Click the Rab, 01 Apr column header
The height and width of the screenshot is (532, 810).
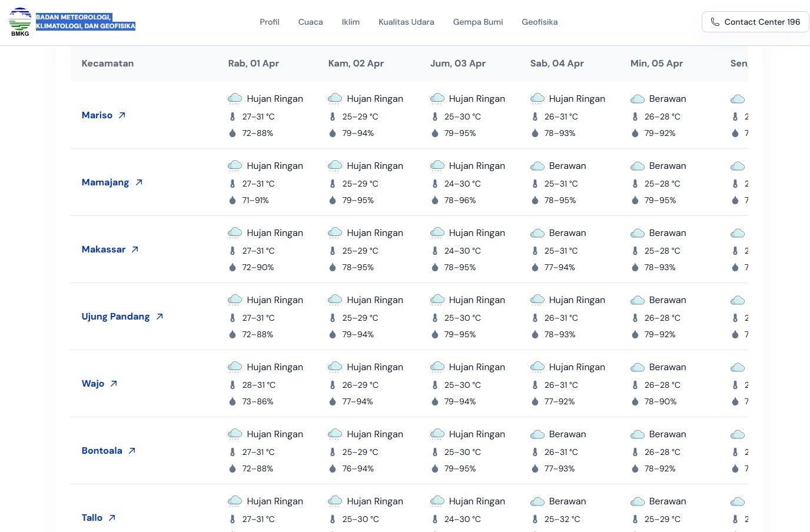(254, 64)
